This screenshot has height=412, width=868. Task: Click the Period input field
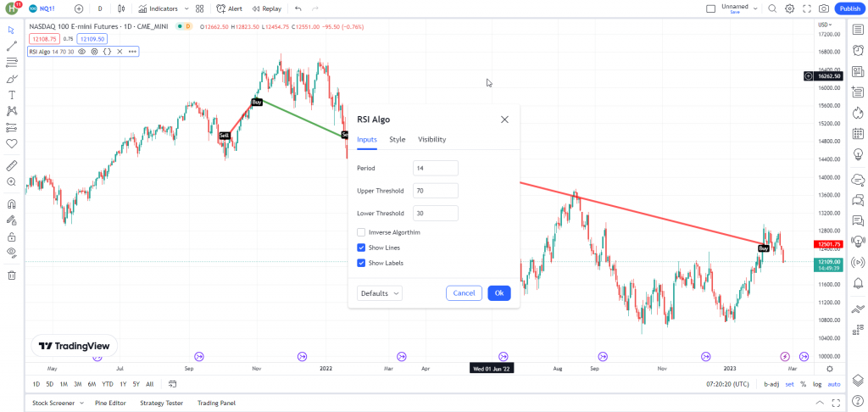coord(436,169)
